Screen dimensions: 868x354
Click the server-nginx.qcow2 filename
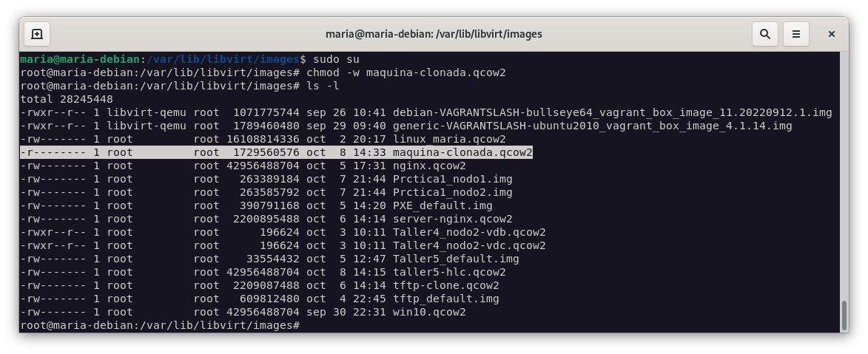click(452, 219)
